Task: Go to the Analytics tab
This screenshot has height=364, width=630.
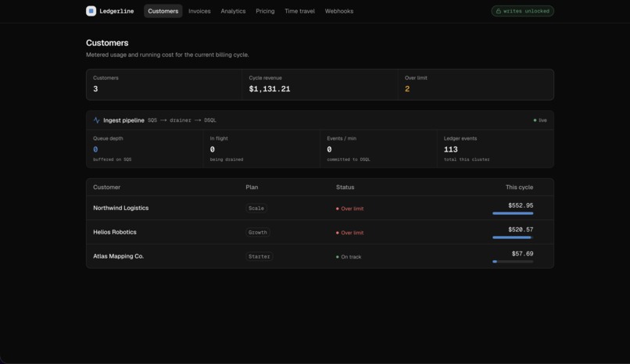Action: [233, 11]
